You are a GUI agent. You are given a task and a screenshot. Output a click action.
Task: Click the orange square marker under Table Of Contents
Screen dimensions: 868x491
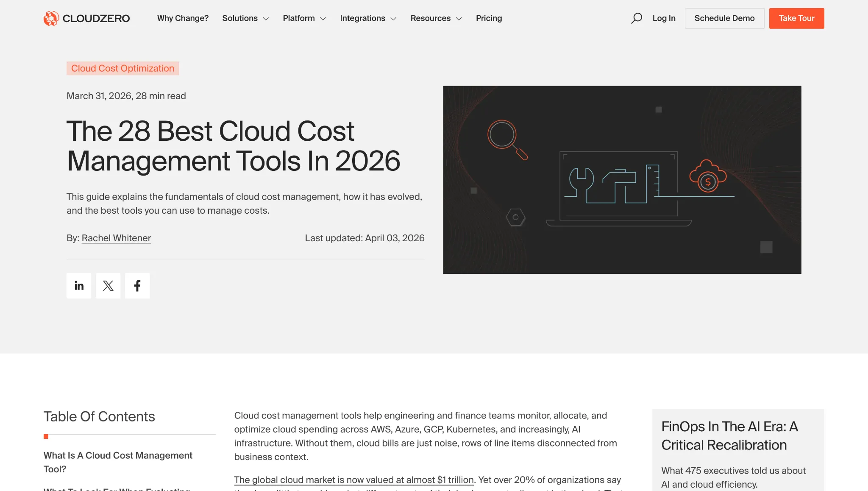pyautogui.click(x=46, y=436)
